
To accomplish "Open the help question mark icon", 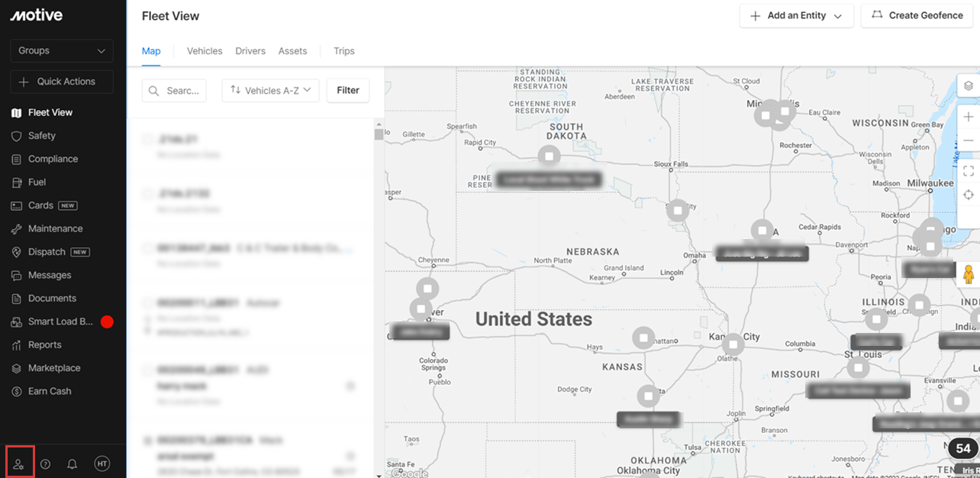I will tap(45, 463).
